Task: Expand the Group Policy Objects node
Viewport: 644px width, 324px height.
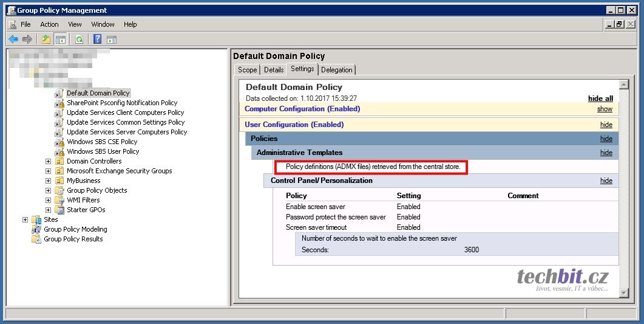Action: (48, 190)
